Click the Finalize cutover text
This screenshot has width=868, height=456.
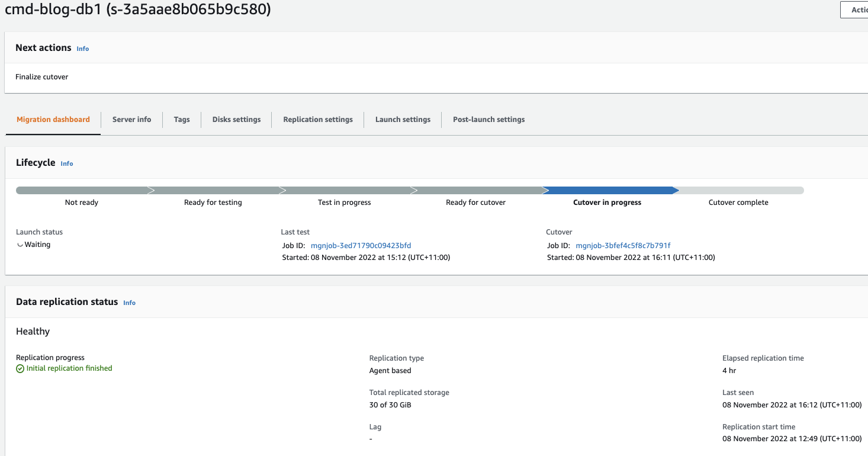(x=42, y=77)
